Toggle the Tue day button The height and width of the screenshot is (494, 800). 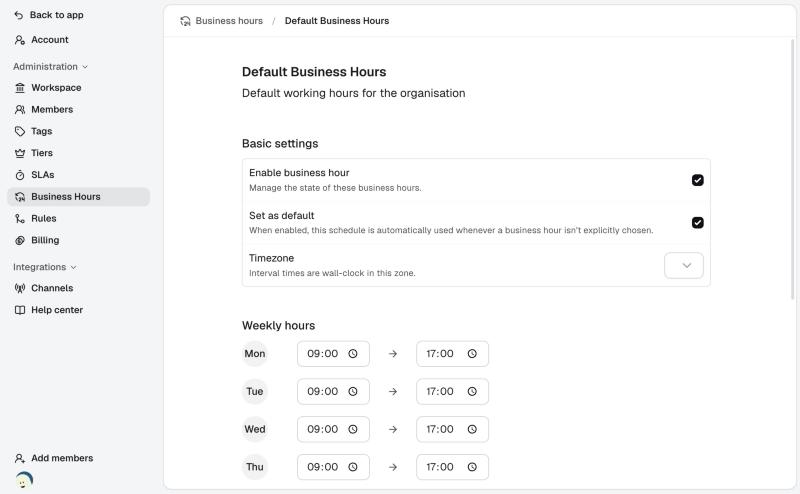click(x=255, y=391)
